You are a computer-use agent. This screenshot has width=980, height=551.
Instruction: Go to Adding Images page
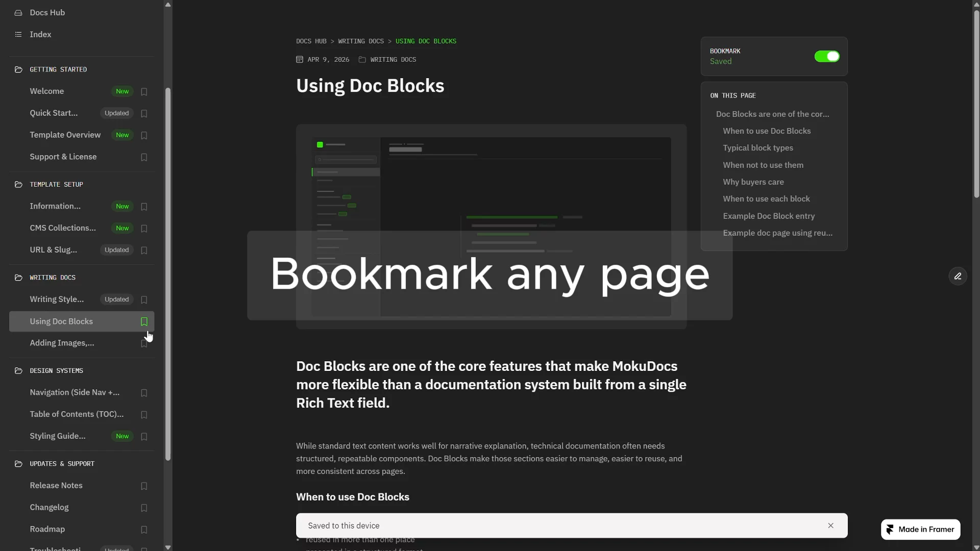(x=62, y=343)
